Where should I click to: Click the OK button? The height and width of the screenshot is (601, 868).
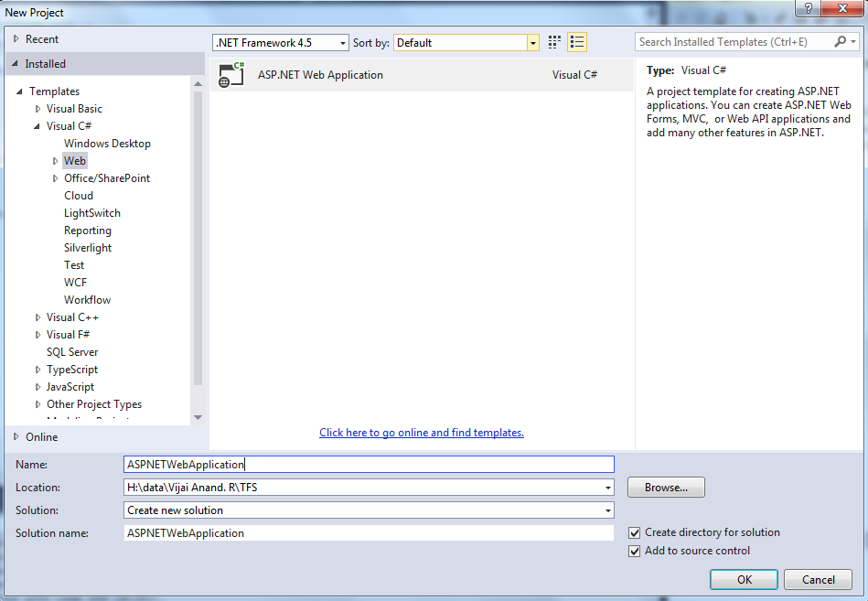pos(744,579)
